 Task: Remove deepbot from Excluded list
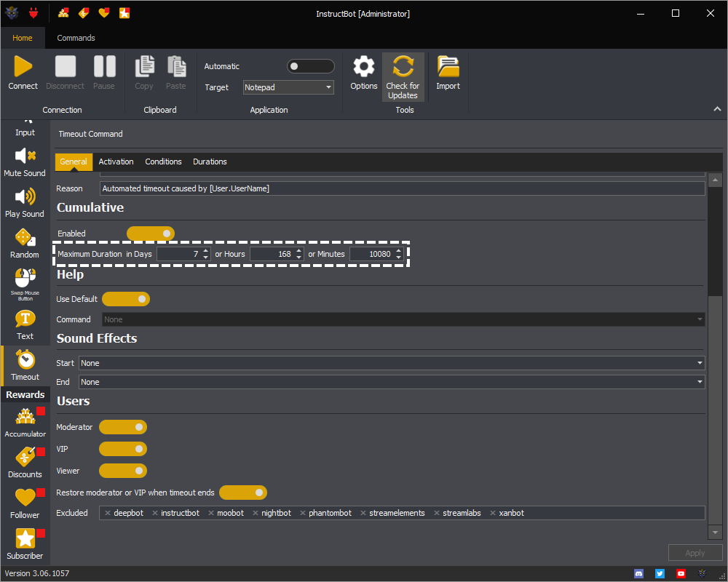[x=108, y=513]
